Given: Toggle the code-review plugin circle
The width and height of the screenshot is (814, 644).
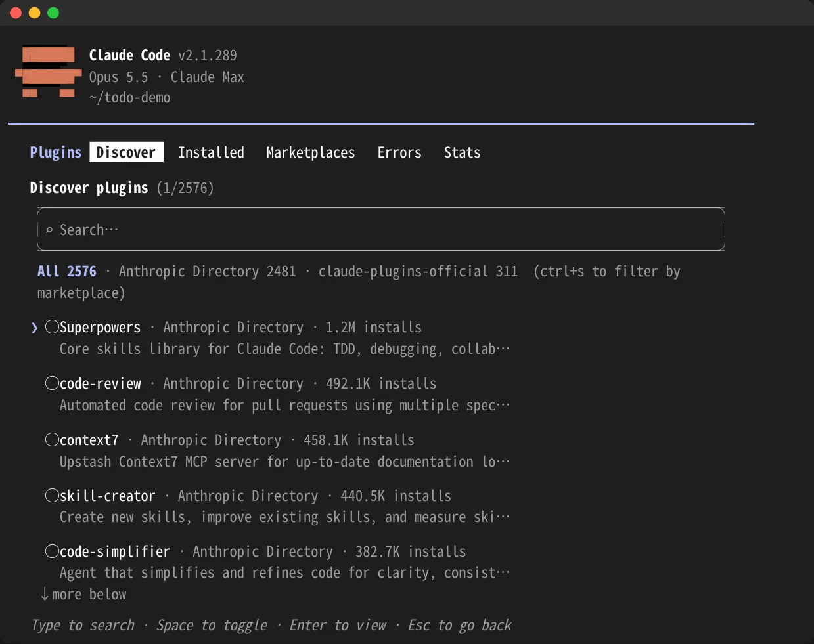Looking at the screenshot, I should coord(52,383).
